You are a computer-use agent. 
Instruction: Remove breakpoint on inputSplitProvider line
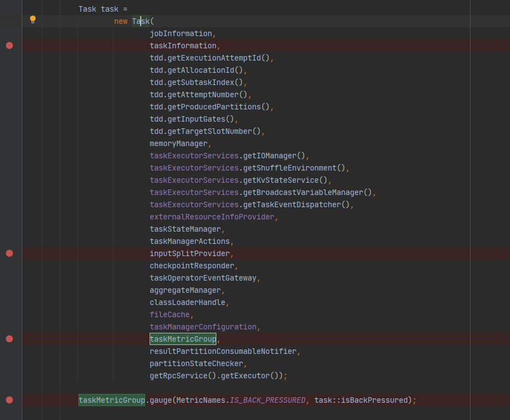point(9,253)
